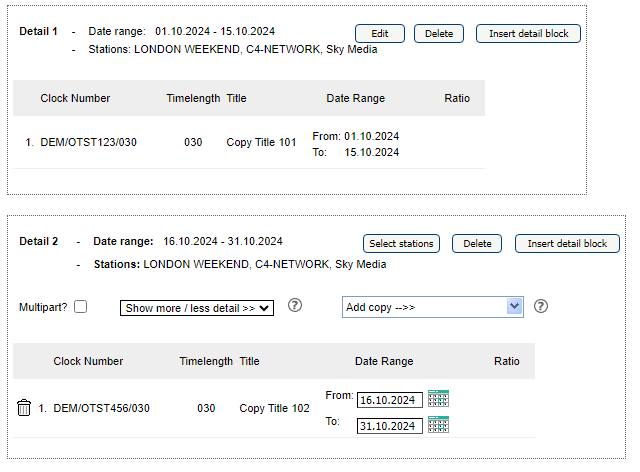This screenshot has height=472, width=640.
Task: Click Copy Title 102 entry
Action: point(274,408)
